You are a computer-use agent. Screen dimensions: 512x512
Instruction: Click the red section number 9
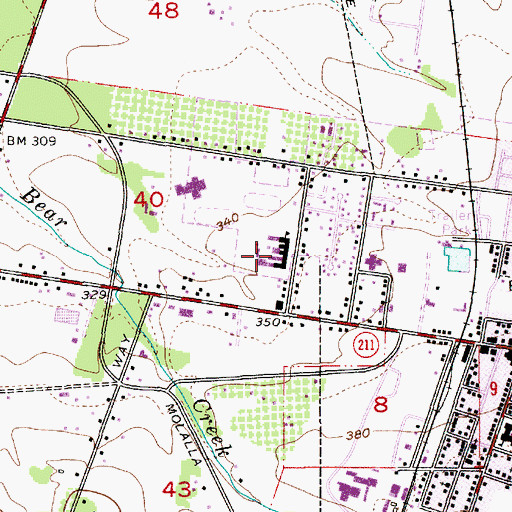click(493, 389)
